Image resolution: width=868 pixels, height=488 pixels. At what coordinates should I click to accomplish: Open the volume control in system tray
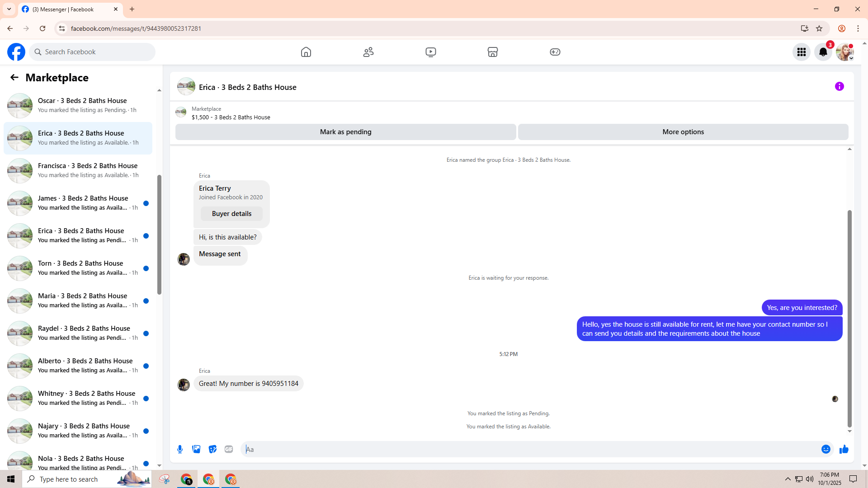point(810,479)
